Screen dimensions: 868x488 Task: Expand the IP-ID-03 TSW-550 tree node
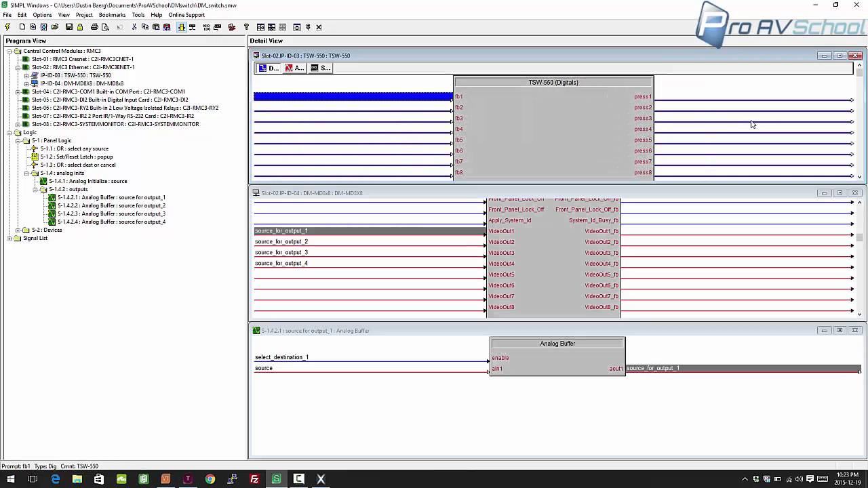[26, 75]
